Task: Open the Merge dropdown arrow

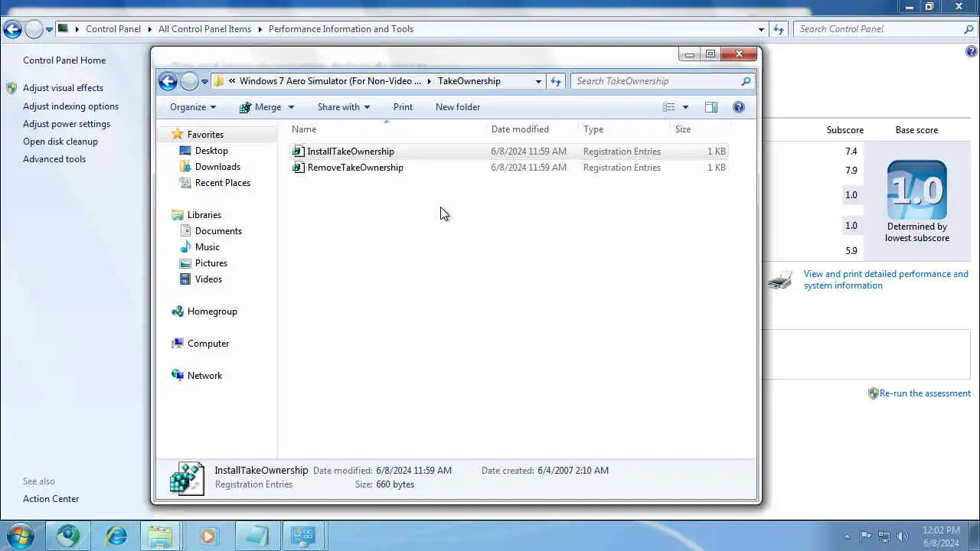Action: [291, 107]
